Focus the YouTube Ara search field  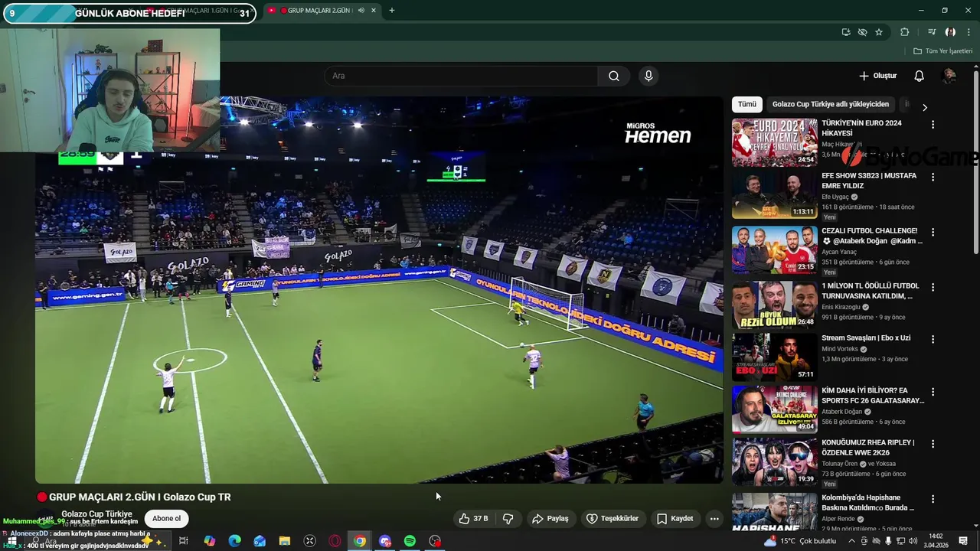point(462,76)
